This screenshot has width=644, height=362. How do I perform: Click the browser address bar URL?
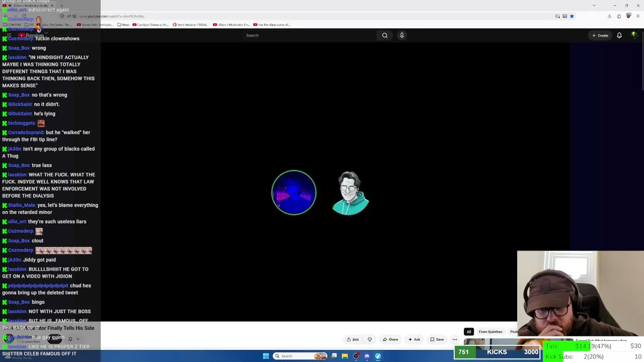point(111,16)
